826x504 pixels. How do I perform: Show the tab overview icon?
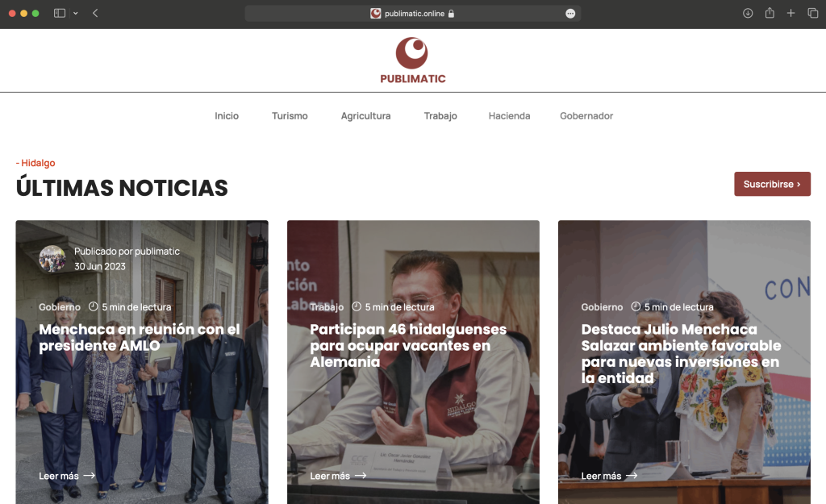click(x=813, y=13)
